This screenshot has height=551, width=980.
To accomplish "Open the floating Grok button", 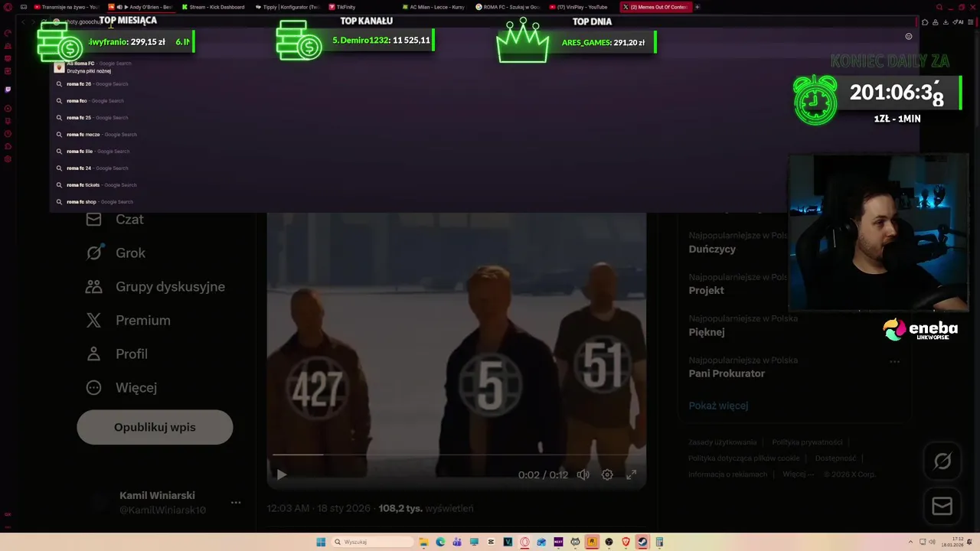I will [x=942, y=461].
